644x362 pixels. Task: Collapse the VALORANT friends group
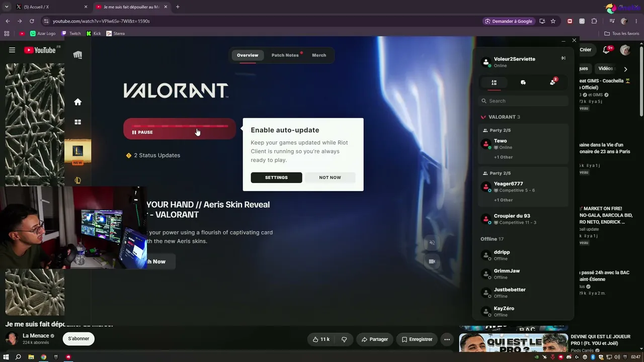501,117
